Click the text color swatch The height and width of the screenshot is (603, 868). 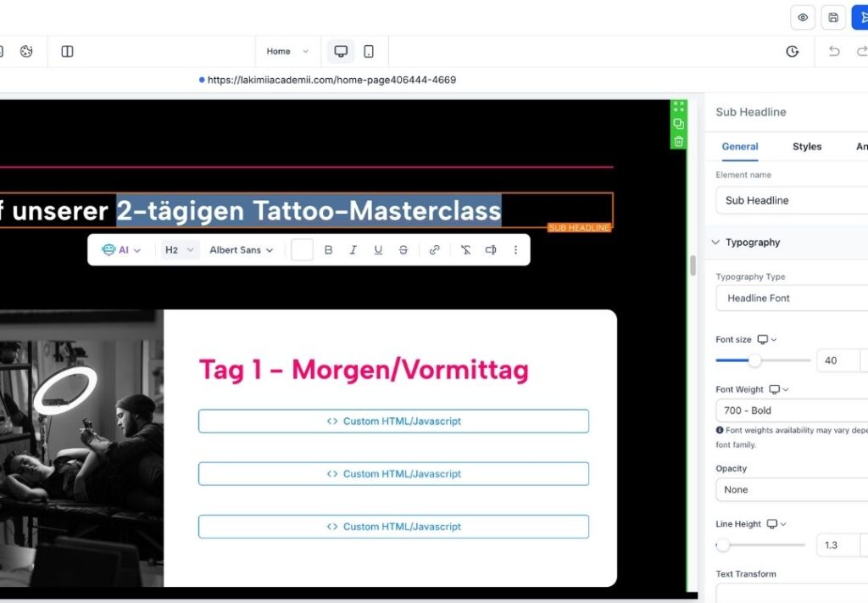tap(302, 250)
